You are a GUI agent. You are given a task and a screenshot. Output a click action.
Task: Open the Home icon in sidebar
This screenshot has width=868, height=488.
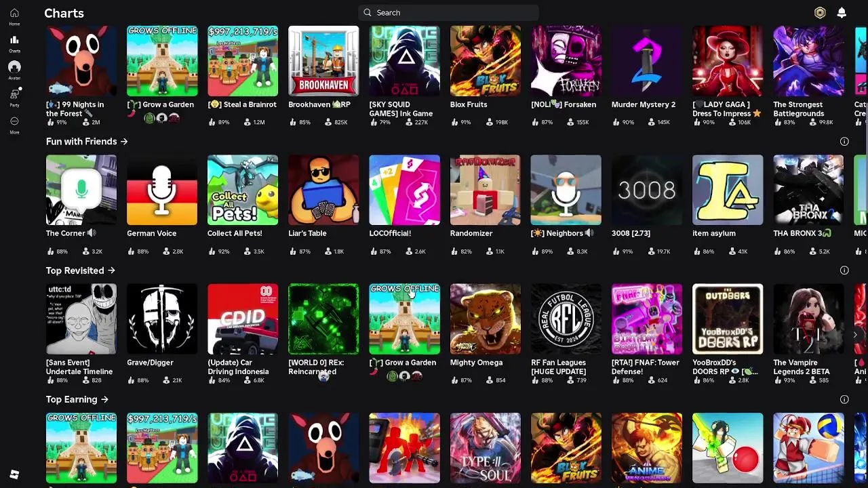coord(14,14)
